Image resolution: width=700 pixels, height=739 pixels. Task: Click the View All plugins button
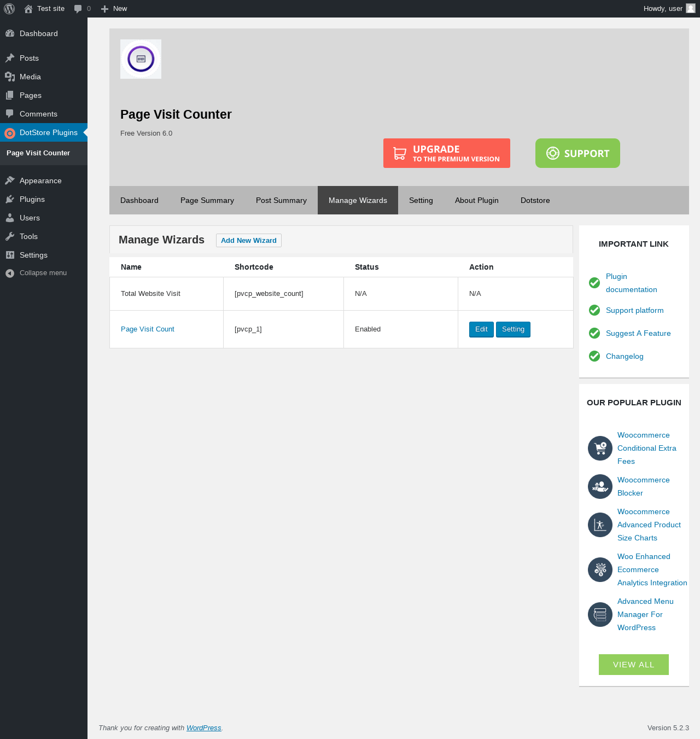[634, 665]
